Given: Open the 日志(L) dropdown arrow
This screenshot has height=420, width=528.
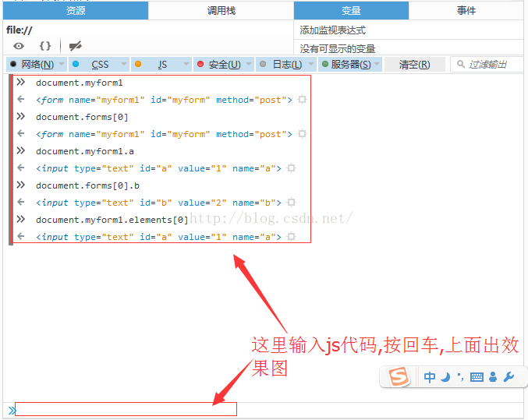Looking at the screenshot, I should tap(311, 64).
